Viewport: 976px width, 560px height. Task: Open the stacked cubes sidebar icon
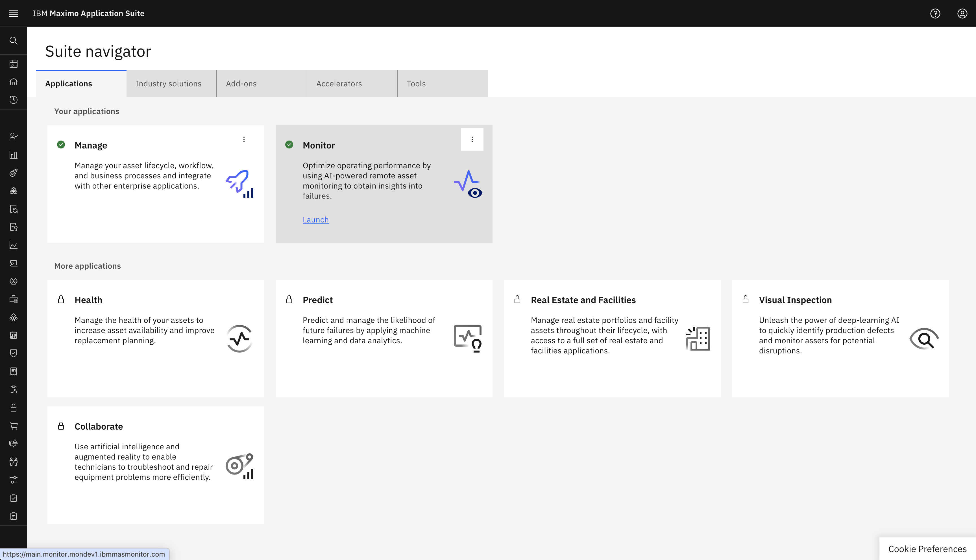coord(14,191)
